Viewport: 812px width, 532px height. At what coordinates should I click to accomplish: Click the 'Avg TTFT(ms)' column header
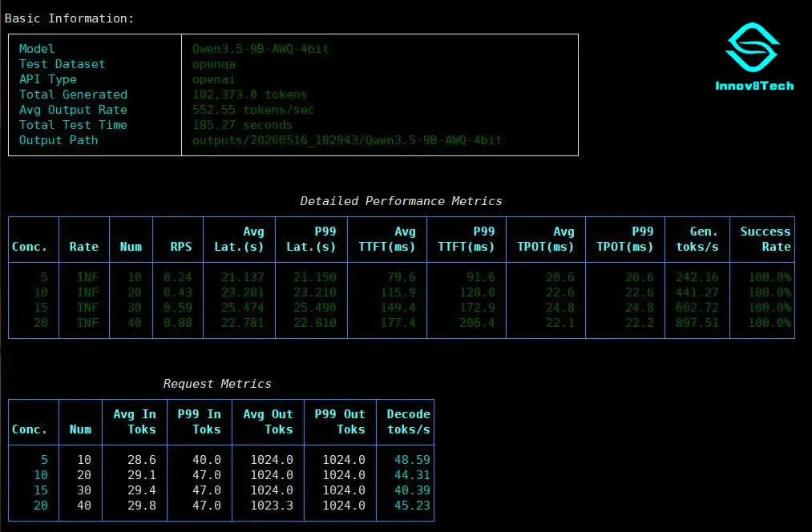387,239
